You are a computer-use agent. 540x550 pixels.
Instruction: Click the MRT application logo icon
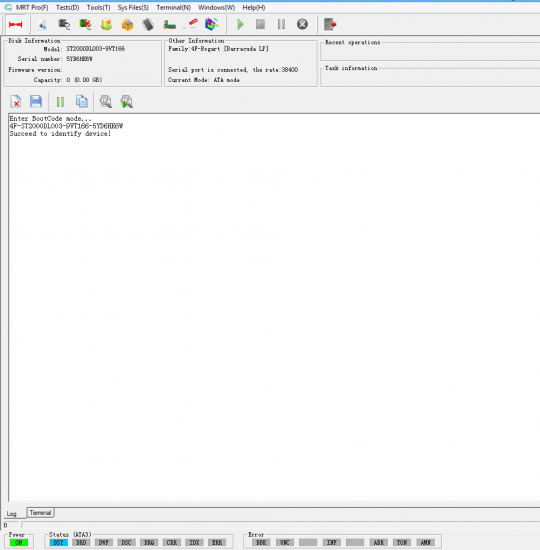pyautogui.click(x=8, y=7)
